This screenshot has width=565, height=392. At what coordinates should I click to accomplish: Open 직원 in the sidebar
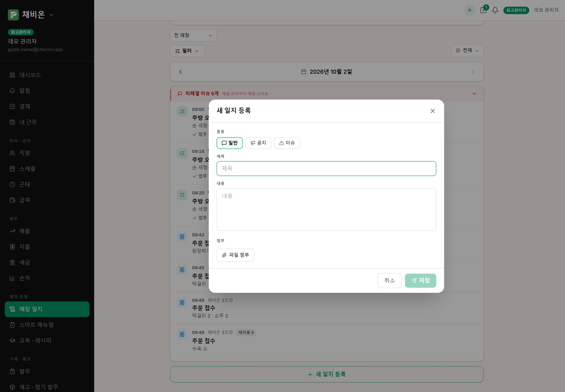47,153
